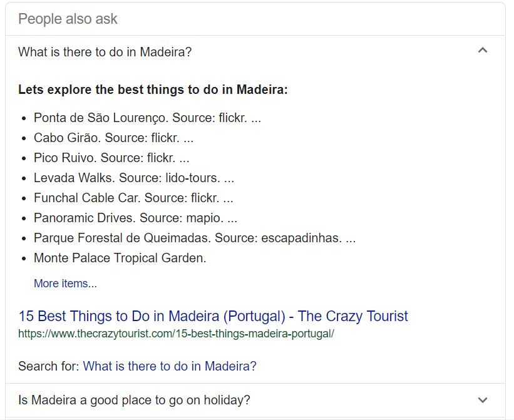Click the 'Pico Ruivo' list item
This screenshot has height=420, width=514.
[111, 158]
